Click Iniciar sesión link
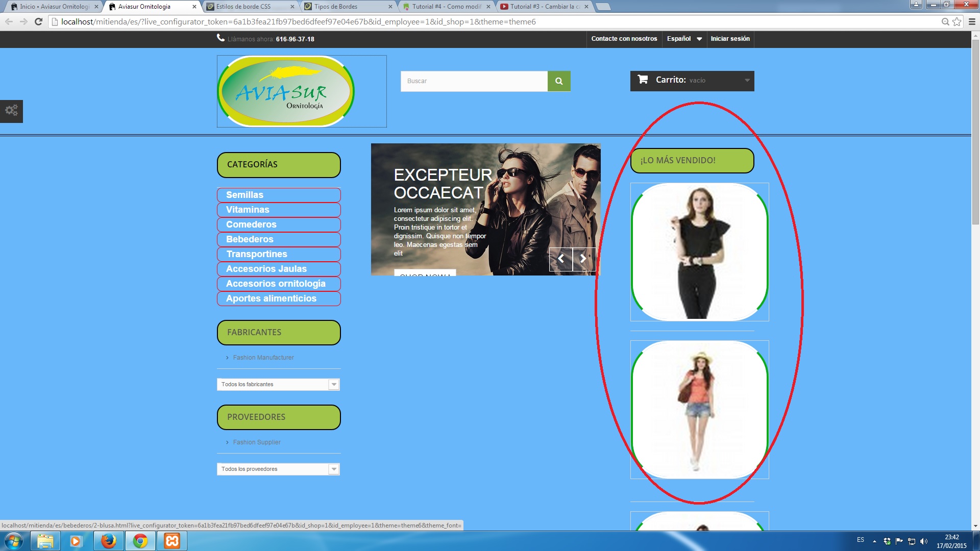This screenshot has width=980, height=551. [x=730, y=39]
